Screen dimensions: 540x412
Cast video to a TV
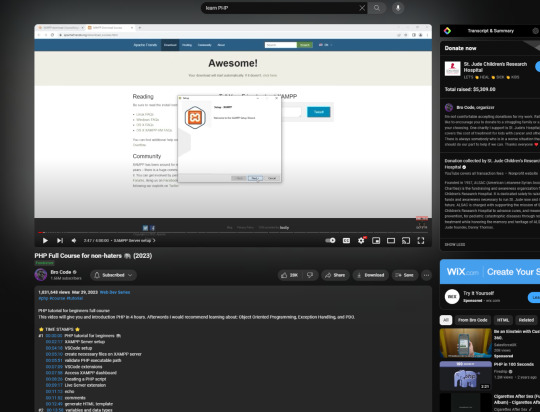[406, 241]
